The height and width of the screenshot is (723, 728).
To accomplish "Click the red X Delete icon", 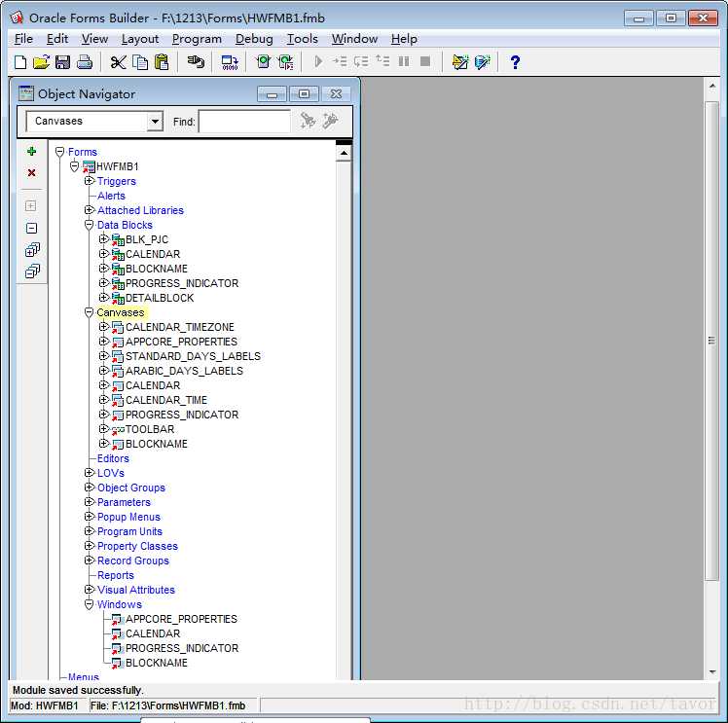I will point(31,173).
